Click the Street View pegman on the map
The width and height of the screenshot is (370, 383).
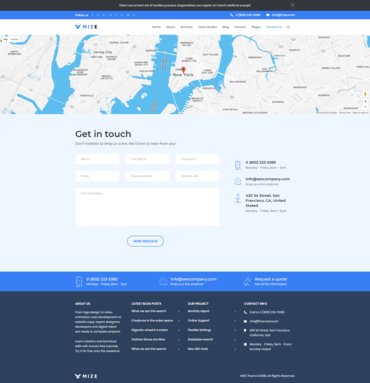pyautogui.click(x=365, y=94)
